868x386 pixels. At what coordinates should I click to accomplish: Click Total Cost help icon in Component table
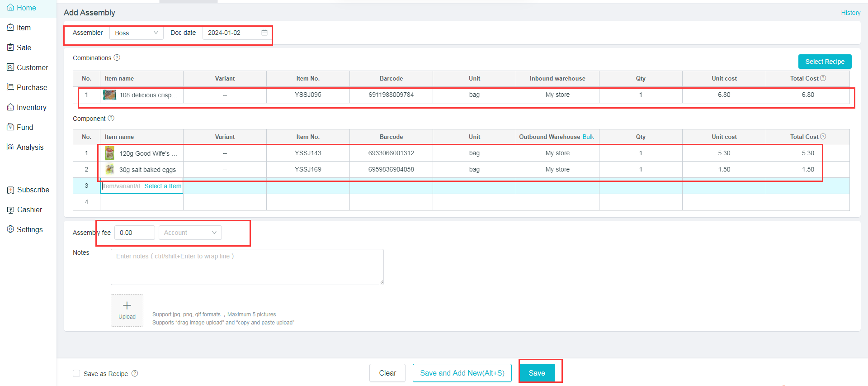coord(823,137)
